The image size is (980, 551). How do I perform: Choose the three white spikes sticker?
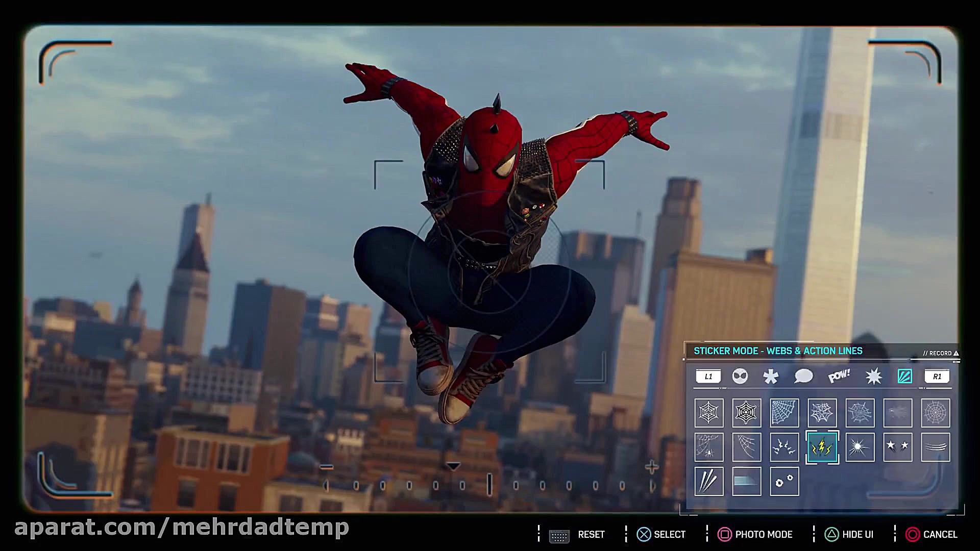(x=709, y=482)
